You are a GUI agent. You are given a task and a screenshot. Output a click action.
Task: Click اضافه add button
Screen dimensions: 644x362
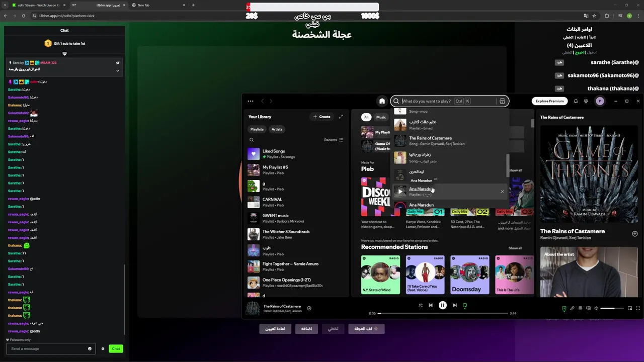tap(306, 329)
